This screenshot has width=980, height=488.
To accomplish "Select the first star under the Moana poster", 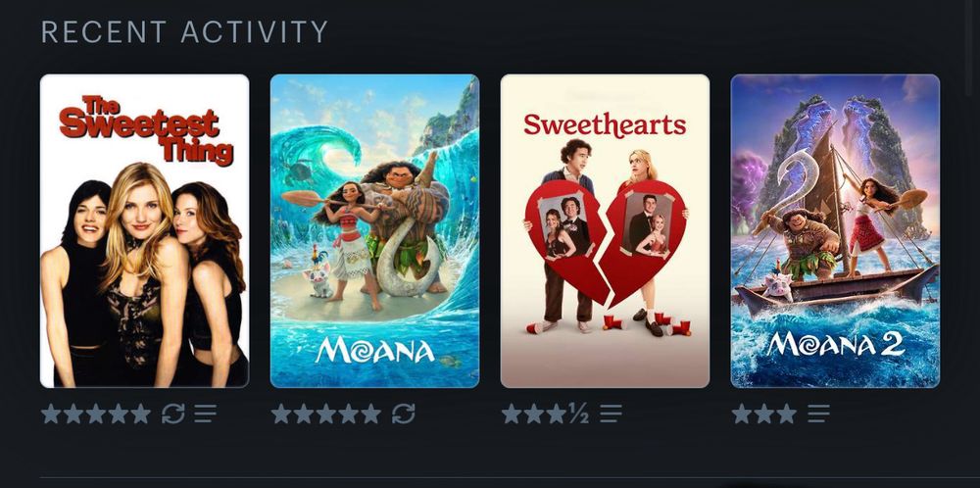I will pyautogui.click(x=281, y=414).
